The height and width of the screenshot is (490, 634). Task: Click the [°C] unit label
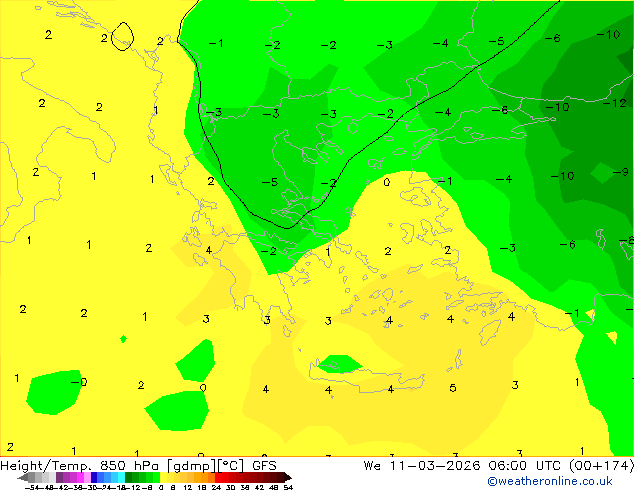(231, 466)
